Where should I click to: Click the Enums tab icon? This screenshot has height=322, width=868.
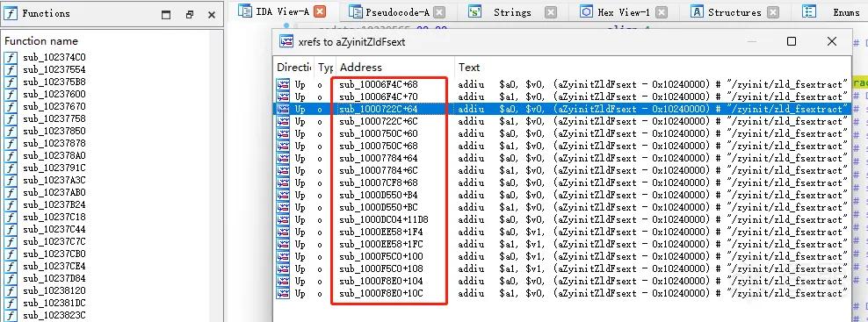(x=809, y=11)
